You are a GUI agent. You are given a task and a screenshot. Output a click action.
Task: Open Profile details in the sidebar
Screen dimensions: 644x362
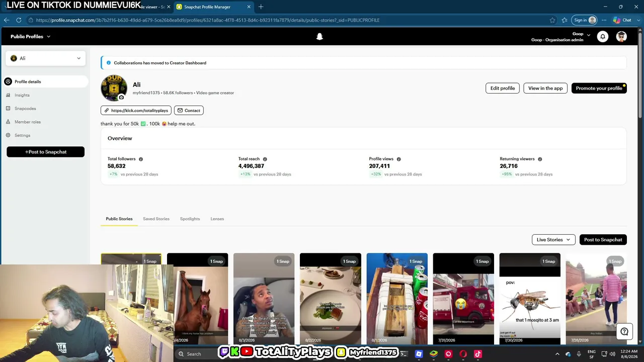46,81
